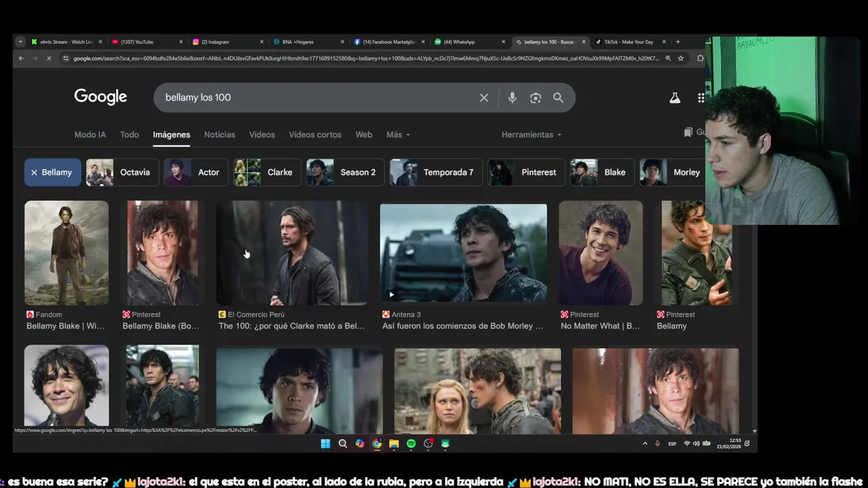Go back in browser history
This screenshot has width=868, height=488.
(x=21, y=58)
